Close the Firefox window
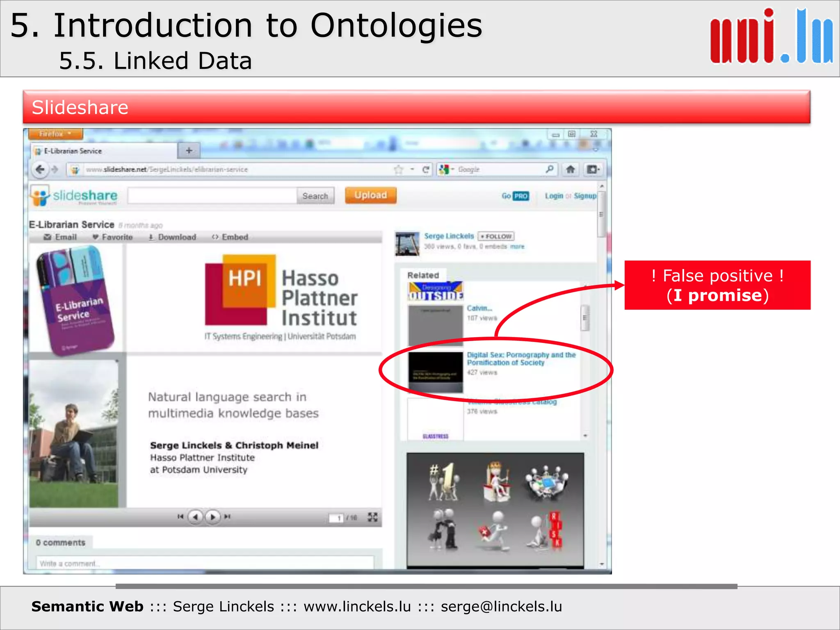Viewport: 840px width, 630px height. coord(594,134)
